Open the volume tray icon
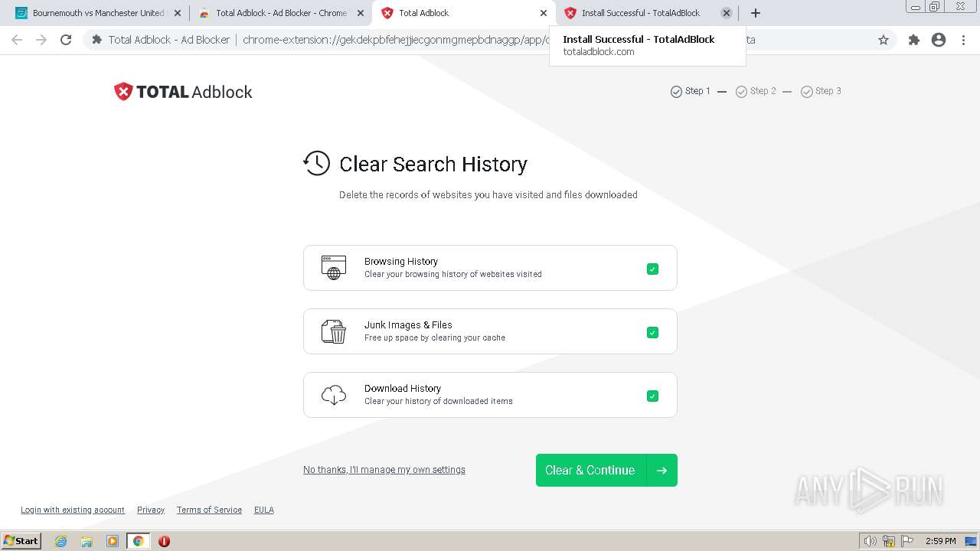The width and height of the screenshot is (980, 551). 870,541
